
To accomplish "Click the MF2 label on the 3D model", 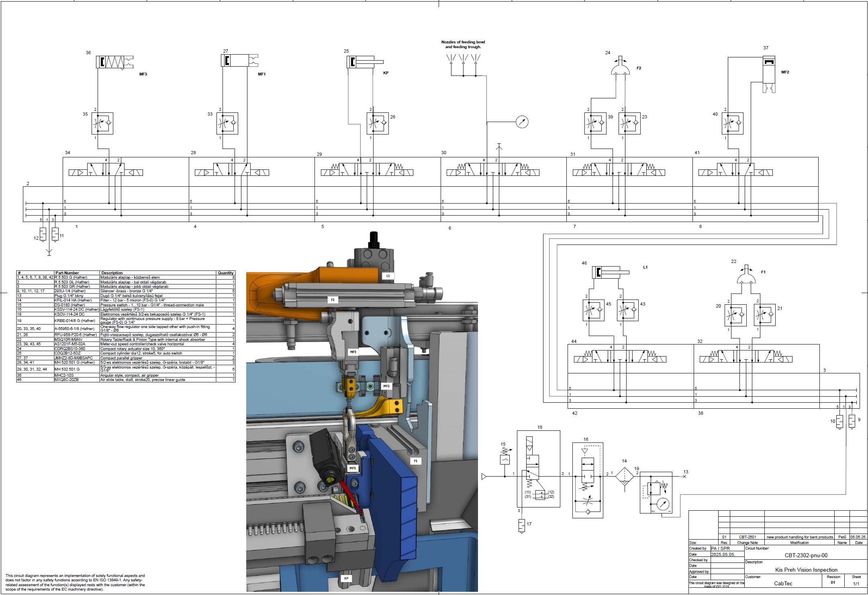I will point(353,352).
